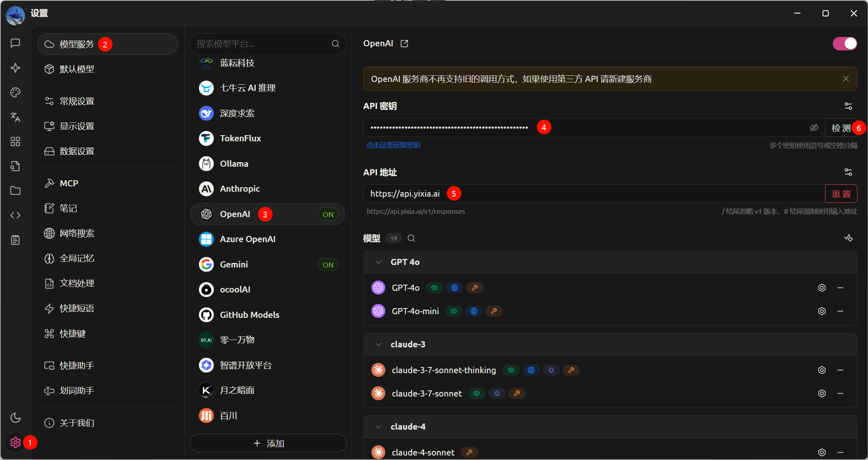Open the files folder icon in the left sidebar
Screen dimensions: 868x460
(16, 190)
